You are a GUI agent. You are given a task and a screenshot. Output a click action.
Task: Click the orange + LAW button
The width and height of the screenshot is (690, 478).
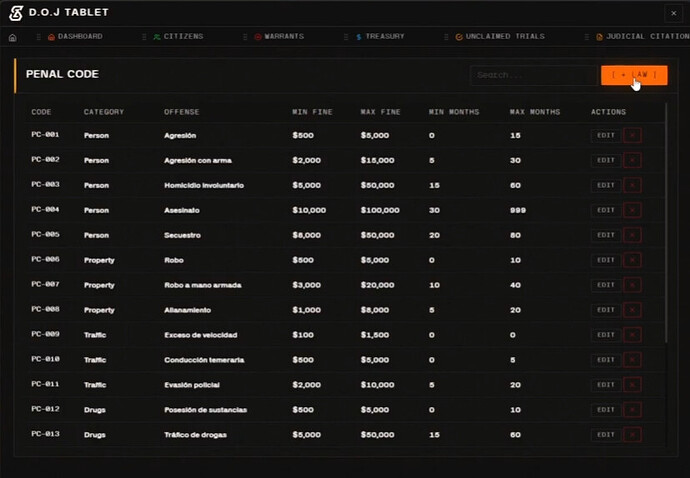coord(634,75)
